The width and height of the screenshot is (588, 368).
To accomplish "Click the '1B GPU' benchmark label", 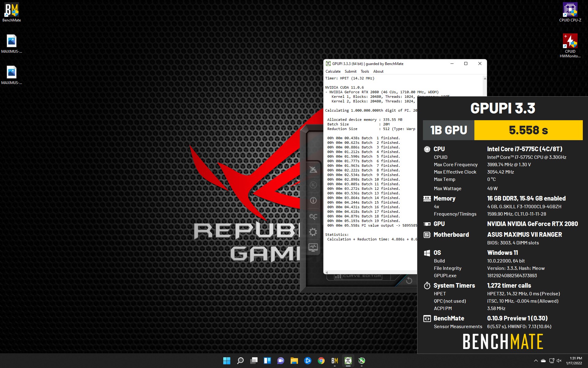I will click(x=449, y=130).
